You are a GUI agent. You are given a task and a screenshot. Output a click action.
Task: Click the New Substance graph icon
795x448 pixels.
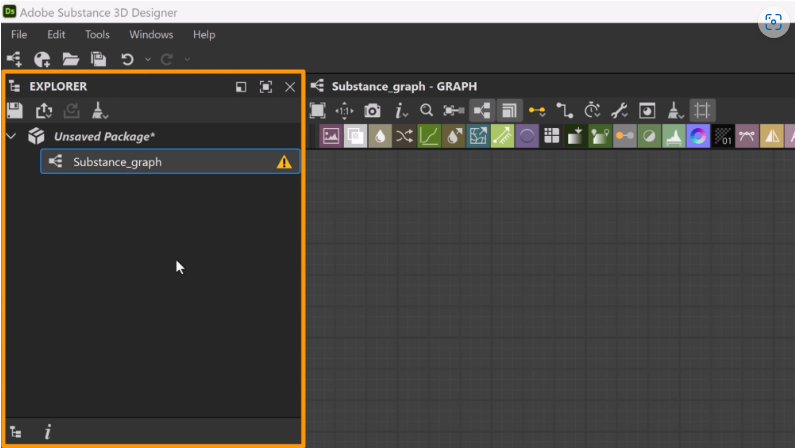point(14,59)
